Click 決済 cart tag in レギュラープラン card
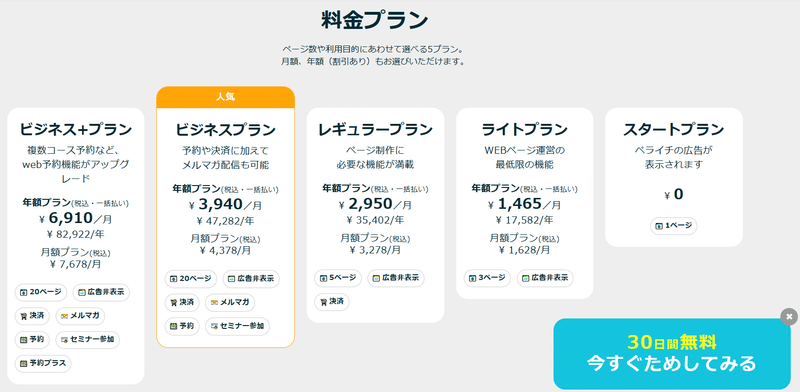The image size is (800, 392). (332, 302)
